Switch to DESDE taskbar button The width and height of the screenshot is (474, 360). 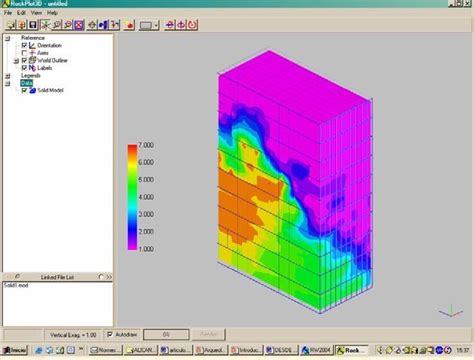coord(281,350)
